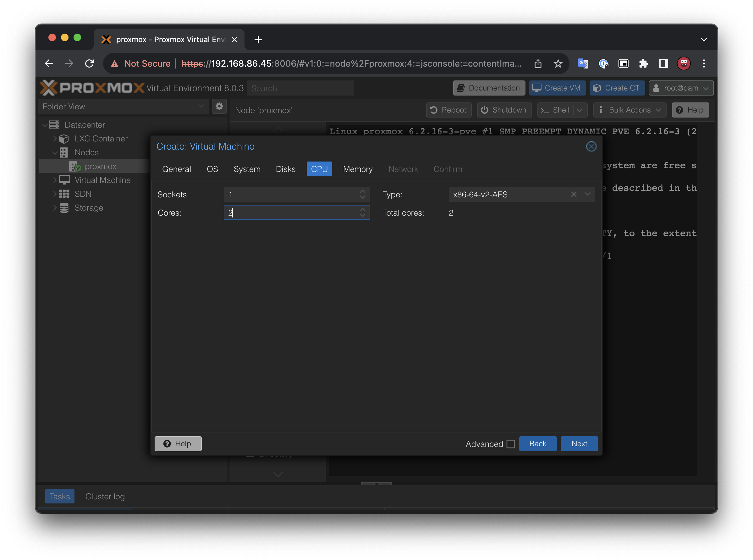The height and width of the screenshot is (560, 753).
Task: Switch to the Memory tab
Action: click(357, 169)
